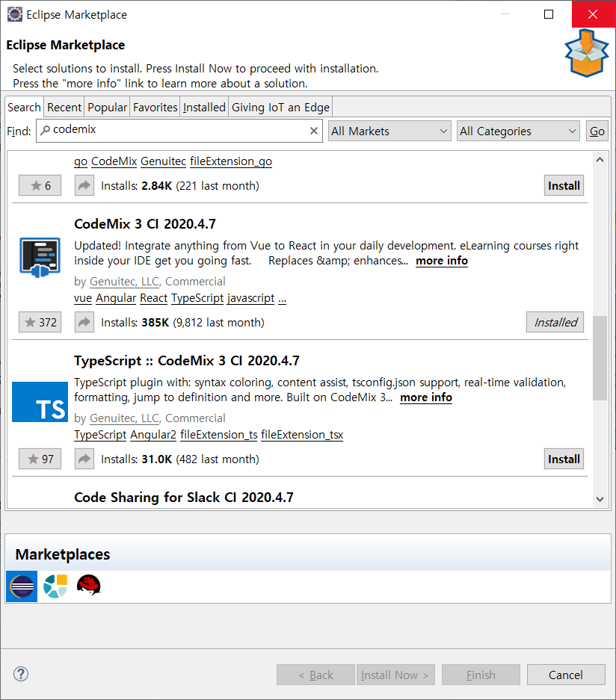Click the Angular2 tag link
The image size is (616, 700).
(x=153, y=435)
